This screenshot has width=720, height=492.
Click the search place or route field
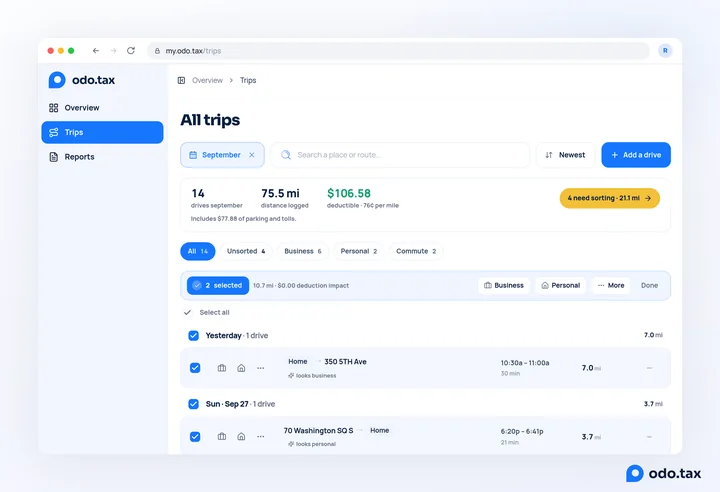pyautogui.click(x=400, y=155)
